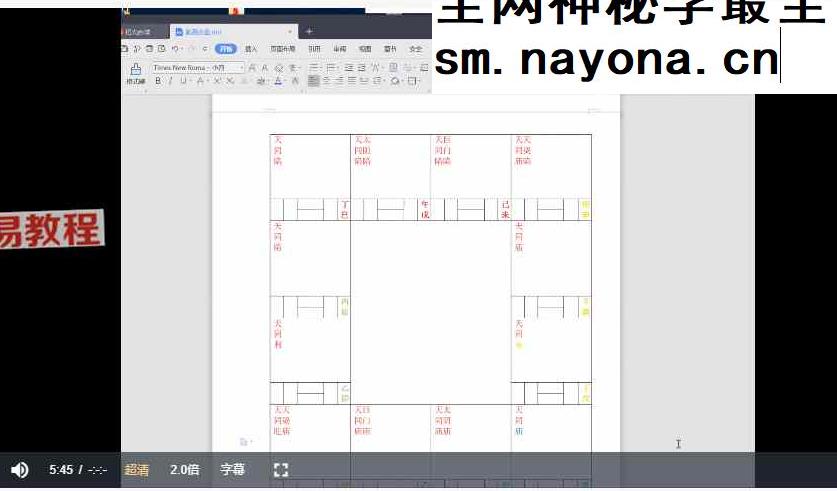Click the 丁巳 cell in the table

345,209
